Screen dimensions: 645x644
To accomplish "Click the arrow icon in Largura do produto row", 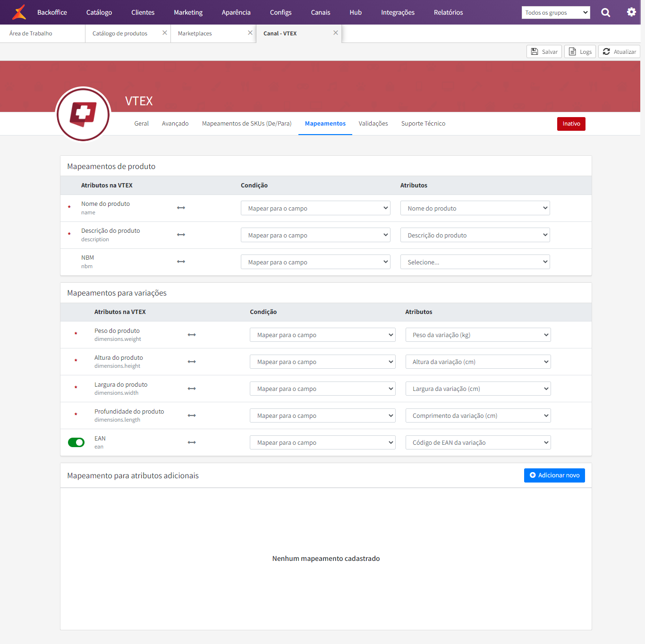I will click(x=192, y=389).
